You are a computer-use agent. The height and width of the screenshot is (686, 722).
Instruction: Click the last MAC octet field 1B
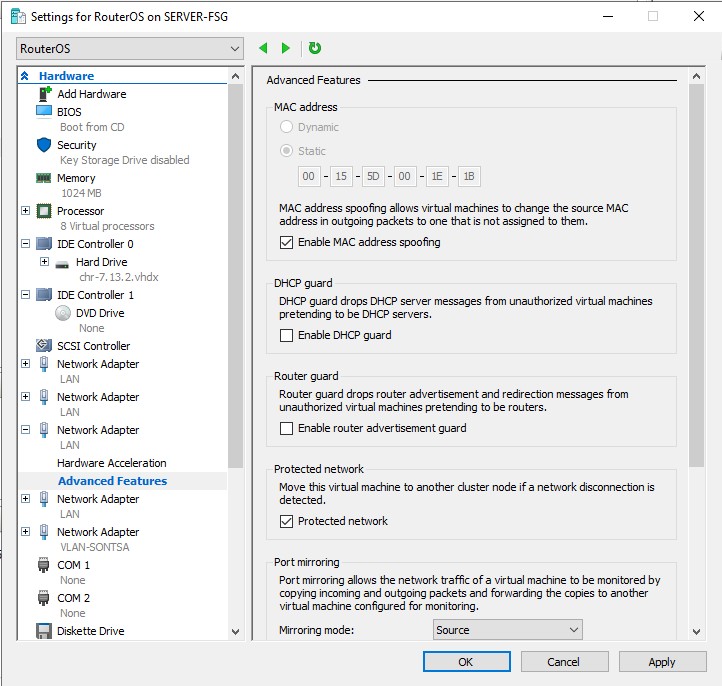469,176
